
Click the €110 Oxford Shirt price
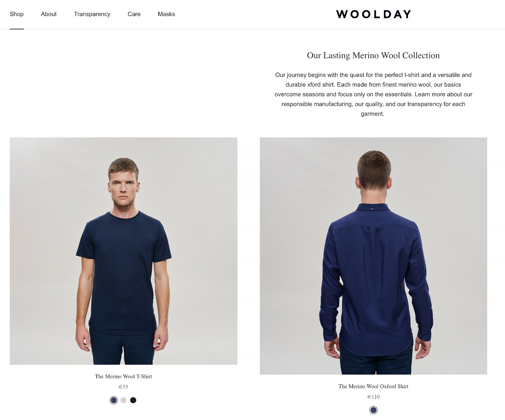click(x=373, y=397)
